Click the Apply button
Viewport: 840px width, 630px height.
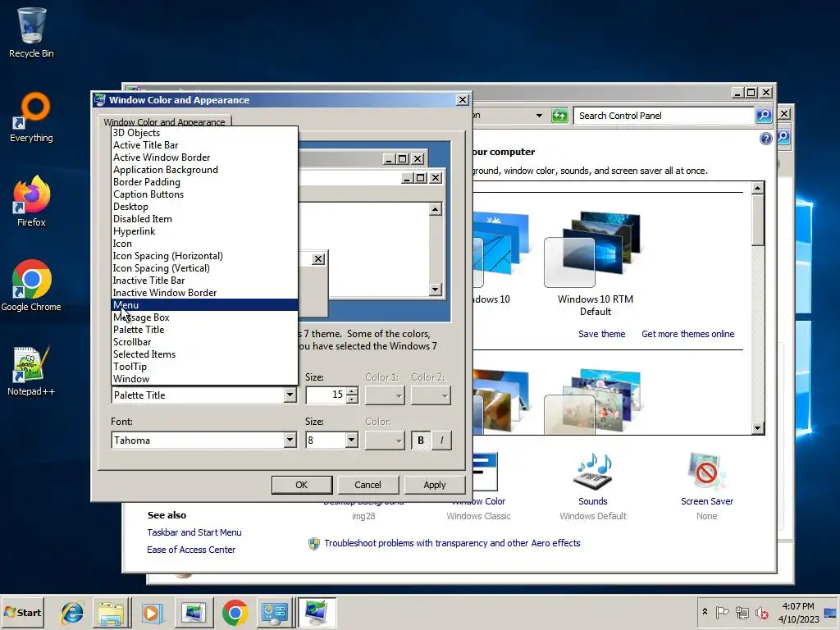point(435,485)
